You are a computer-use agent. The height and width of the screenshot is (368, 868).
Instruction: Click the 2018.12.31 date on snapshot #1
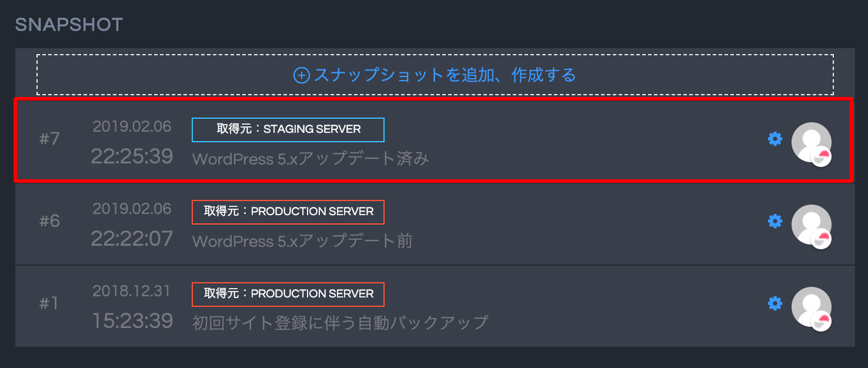(x=132, y=291)
